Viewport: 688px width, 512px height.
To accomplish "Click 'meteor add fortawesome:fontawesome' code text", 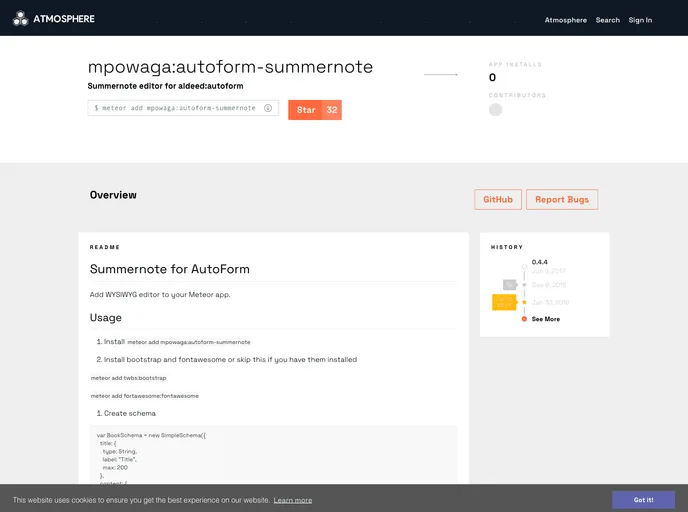I will (x=145, y=396).
